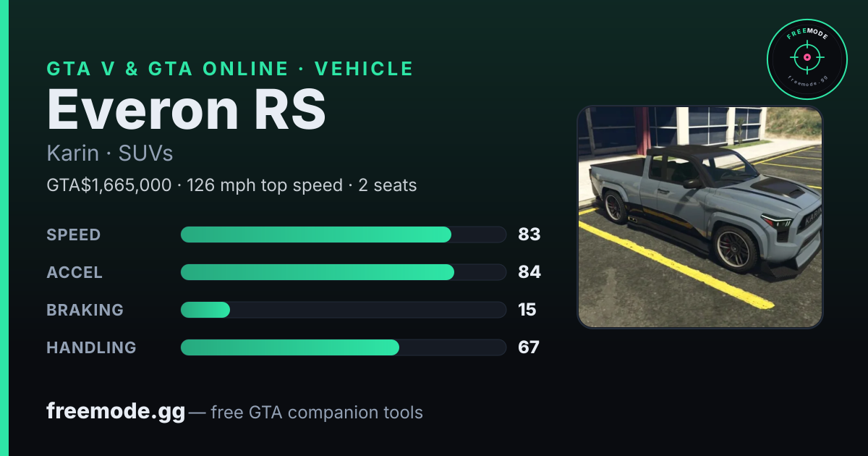The width and height of the screenshot is (868, 456).
Task: Click the Karin · SUVs subtitle
Action: pos(110,153)
